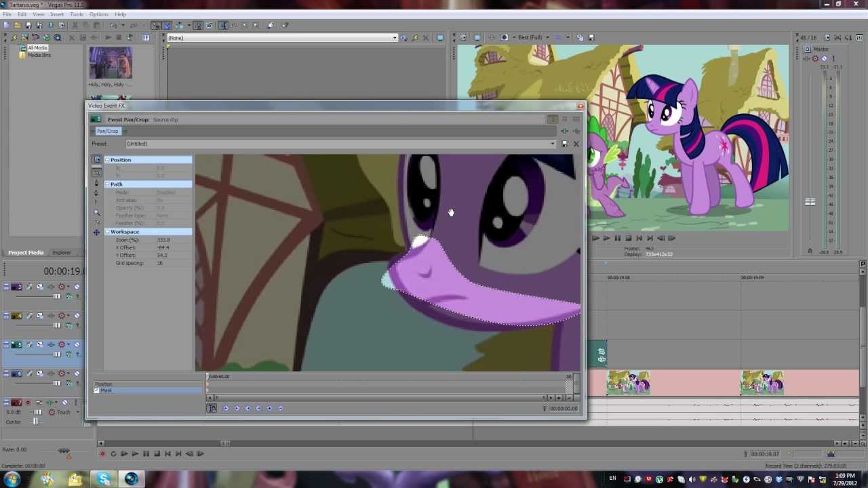Viewport: 868px width, 488px height.
Task: Select the Pan/Crop chain button
Action: pos(107,131)
